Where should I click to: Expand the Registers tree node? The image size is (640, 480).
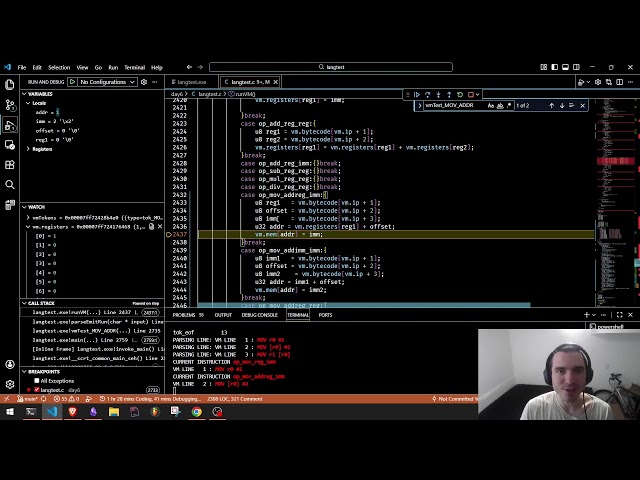tap(28, 149)
